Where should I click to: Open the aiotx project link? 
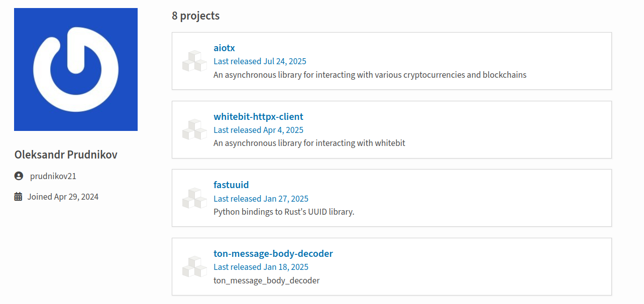(x=224, y=48)
